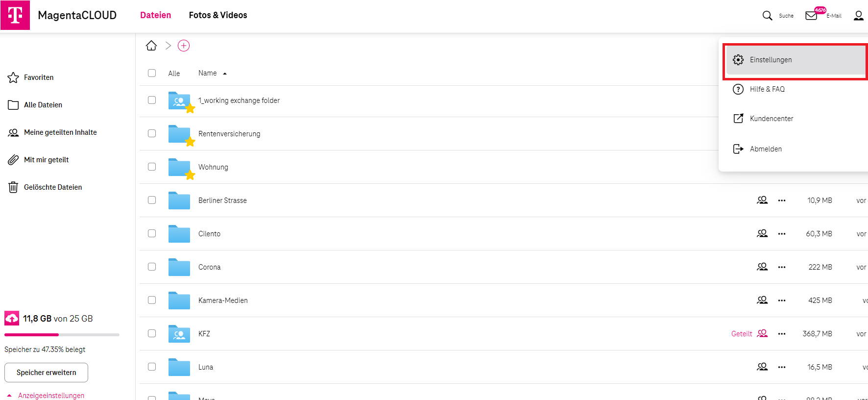The width and height of the screenshot is (868, 400).
Task: Switch to Fotos & Videos tab
Action: pyautogui.click(x=218, y=15)
